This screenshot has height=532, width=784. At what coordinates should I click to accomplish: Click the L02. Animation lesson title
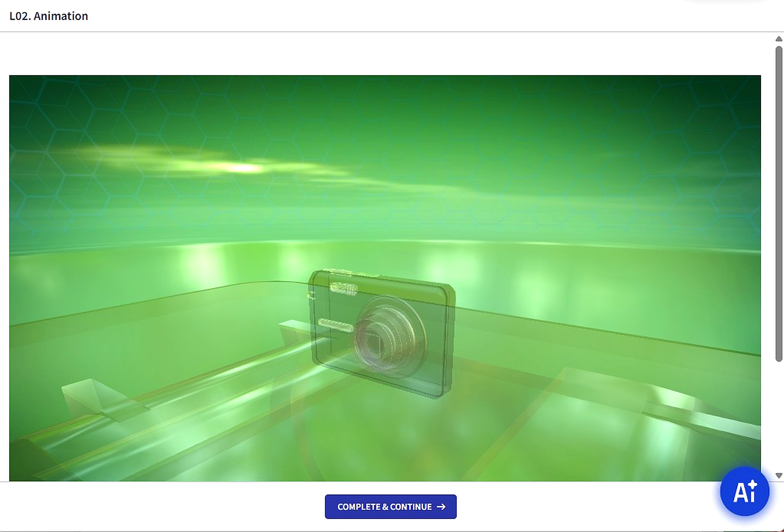[49, 16]
